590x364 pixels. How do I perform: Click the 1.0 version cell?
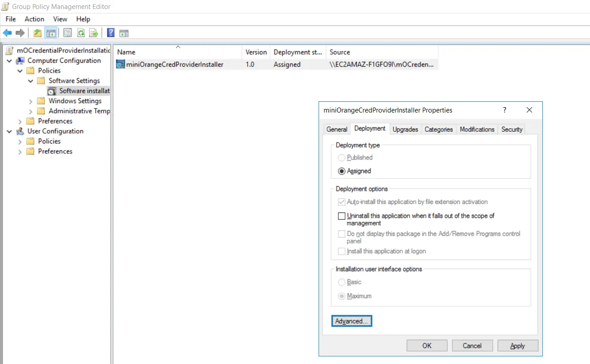click(x=250, y=65)
